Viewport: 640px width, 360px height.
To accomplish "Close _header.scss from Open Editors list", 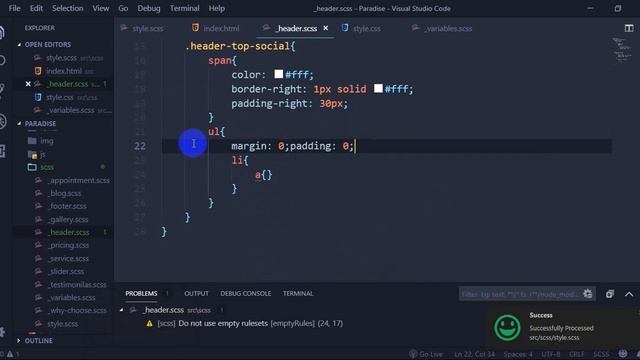I will click(x=28, y=84).
